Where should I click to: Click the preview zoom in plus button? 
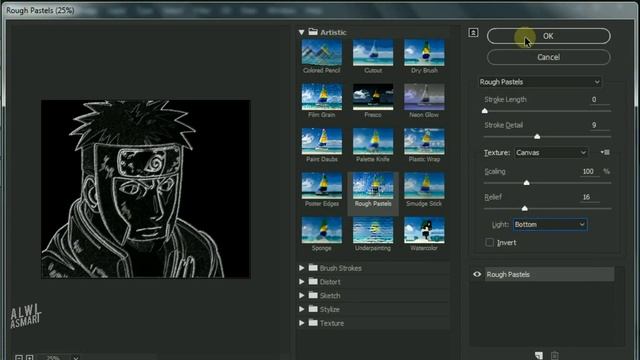(29, 358)
